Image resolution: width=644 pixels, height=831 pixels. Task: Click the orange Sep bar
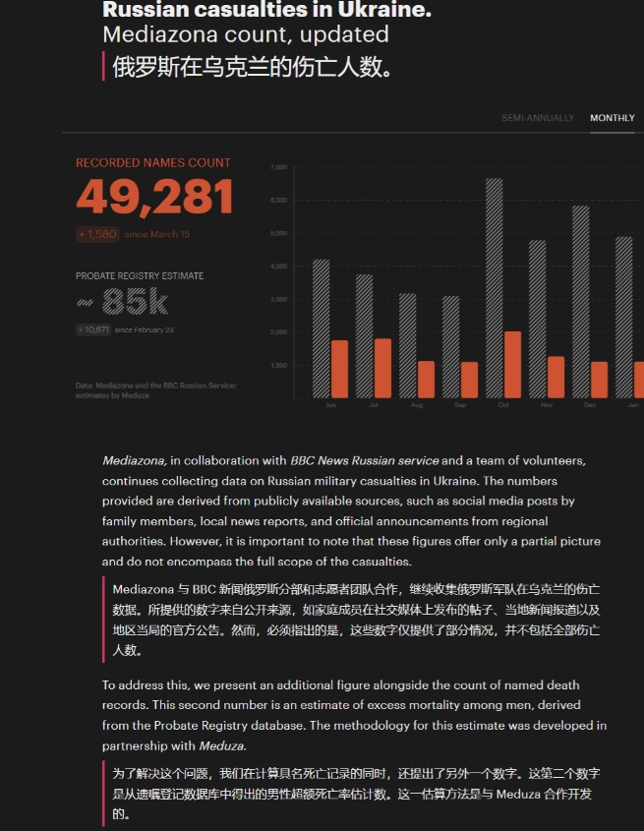point(470,380)
